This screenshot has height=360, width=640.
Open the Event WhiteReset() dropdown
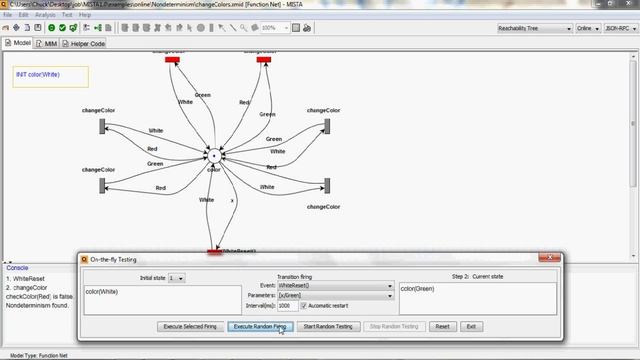pyautogui.click(x=336, y=286)
